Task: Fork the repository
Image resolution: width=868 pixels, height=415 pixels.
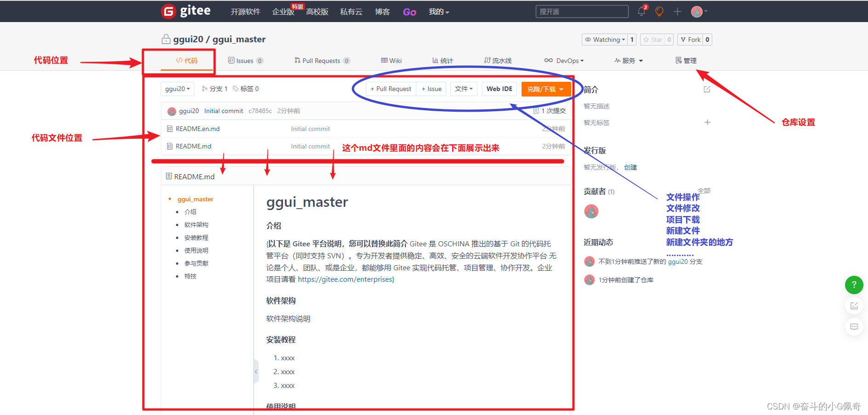Action: 691,40
